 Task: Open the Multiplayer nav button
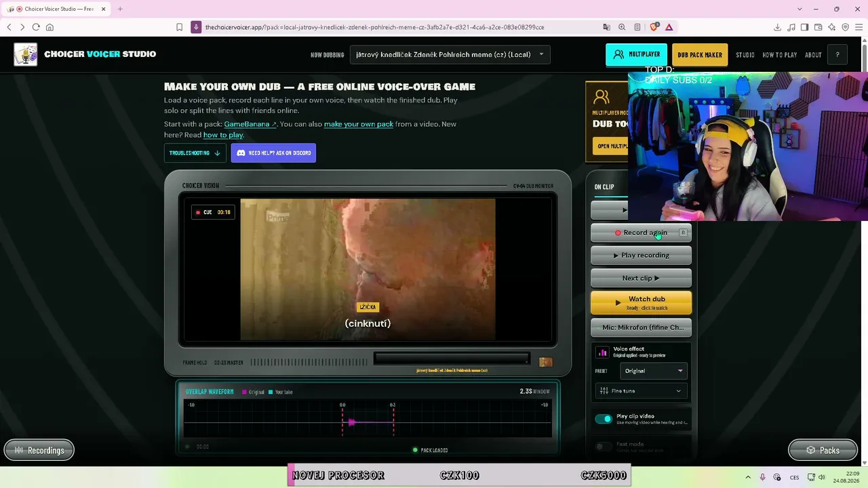(x=636, y=55)
